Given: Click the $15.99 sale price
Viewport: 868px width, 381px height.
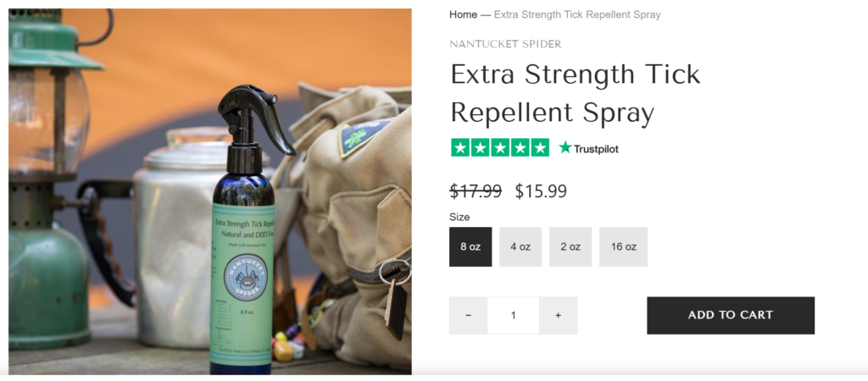Looking at the screenshot, I should tap(541, 191).
